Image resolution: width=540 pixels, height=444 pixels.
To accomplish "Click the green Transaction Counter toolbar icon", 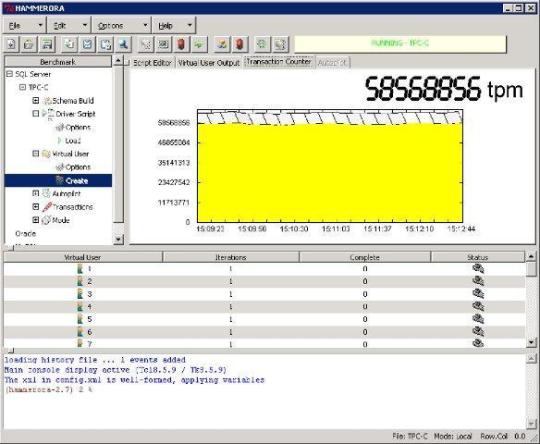I will [262, 44].
